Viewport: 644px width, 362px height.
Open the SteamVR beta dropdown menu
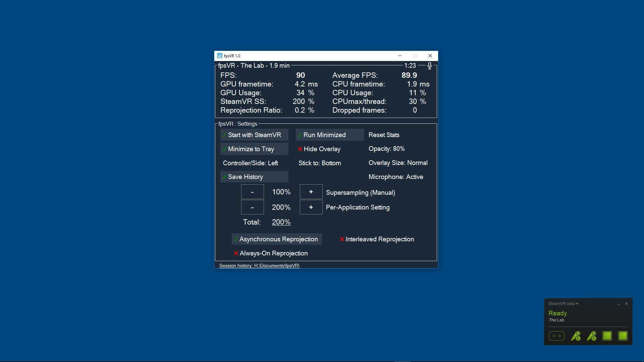(563, 304)
